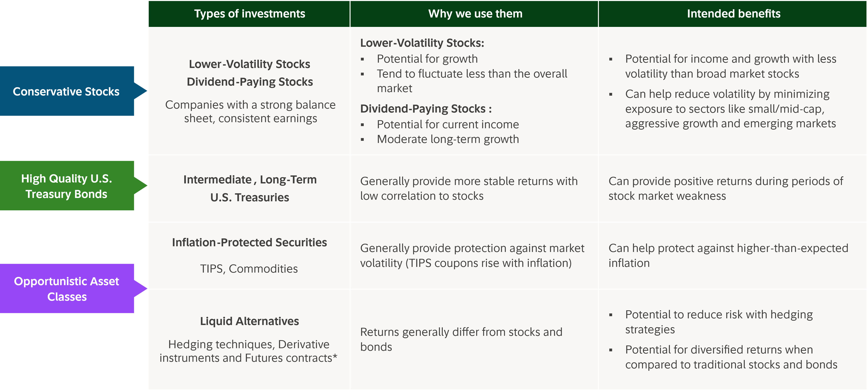This screenshot has width=868, height=391.
Task: Click the purple Opportunistic Asset Classes label
Action: 66,289
